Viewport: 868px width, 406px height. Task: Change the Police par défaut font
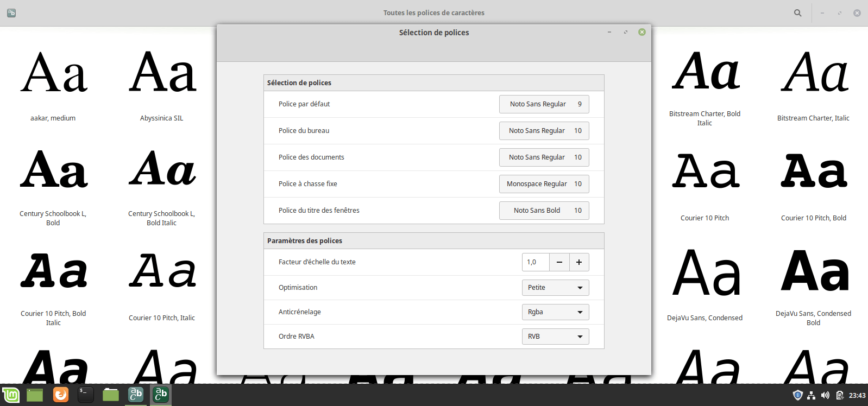pos(544,104)
